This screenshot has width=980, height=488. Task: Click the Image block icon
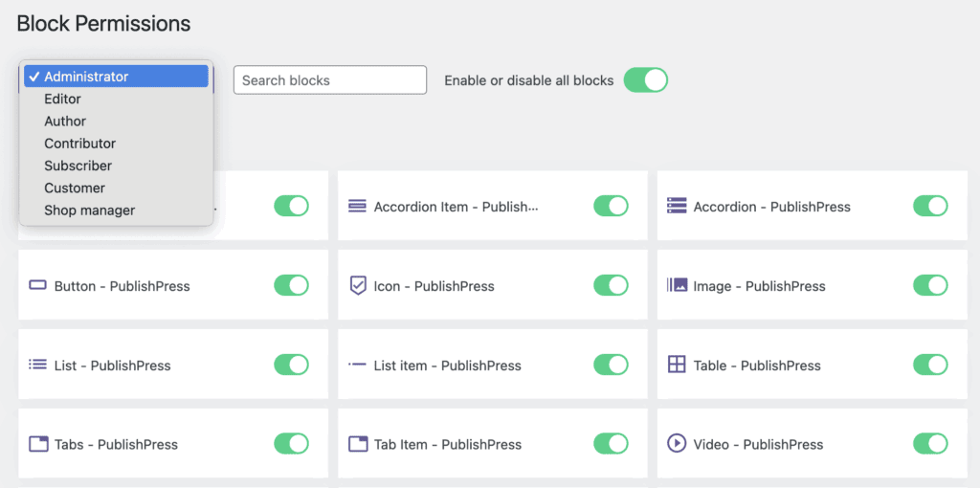click(x=677, y=285)
